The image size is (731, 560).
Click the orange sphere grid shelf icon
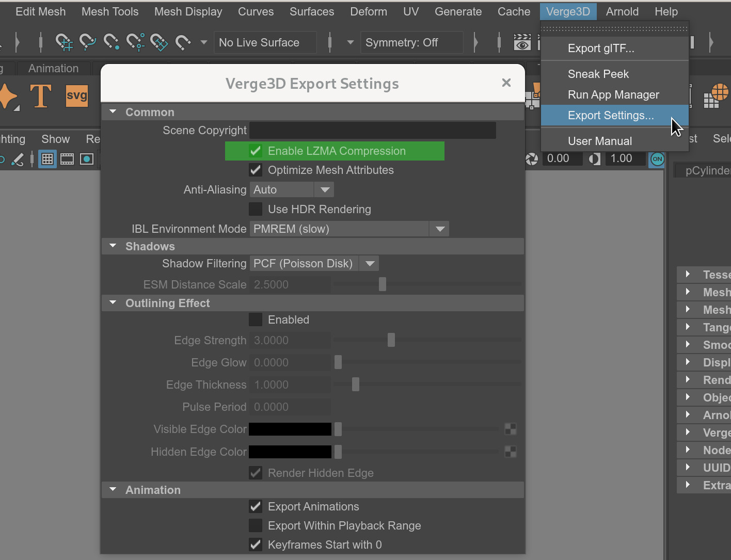click(x=716, y=96)
